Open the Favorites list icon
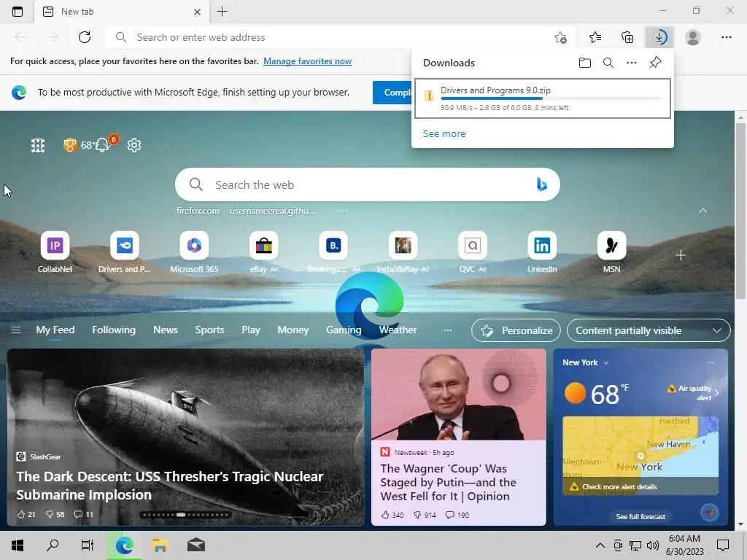Image resolution: width=747 pixels, height=560 pixels. (595, 37)
